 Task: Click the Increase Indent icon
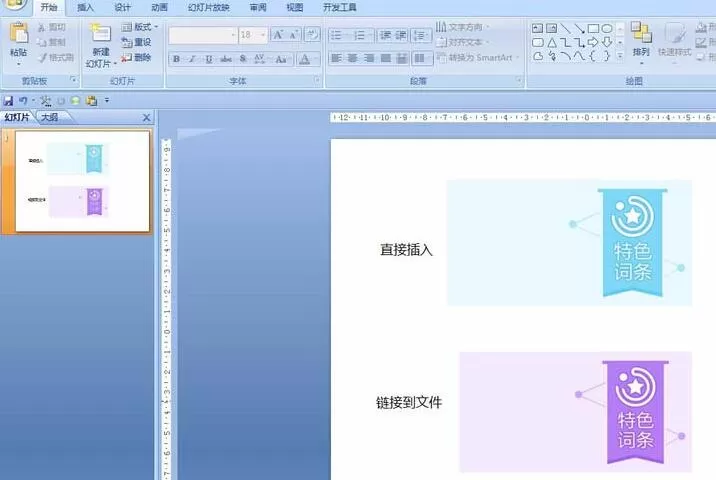(x=400, y=35)
